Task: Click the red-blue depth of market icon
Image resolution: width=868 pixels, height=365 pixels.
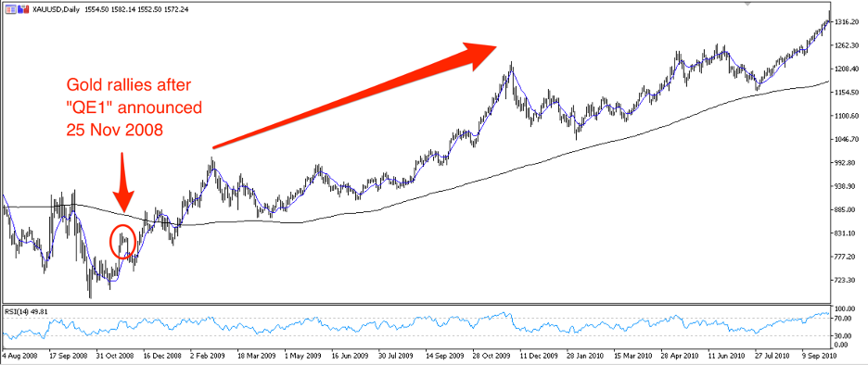Action: pos(23,10)
